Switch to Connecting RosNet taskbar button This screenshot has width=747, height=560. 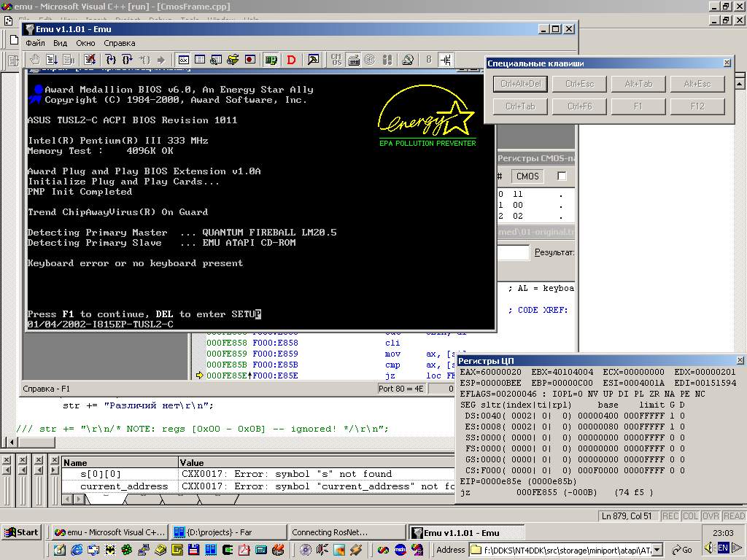347,532
